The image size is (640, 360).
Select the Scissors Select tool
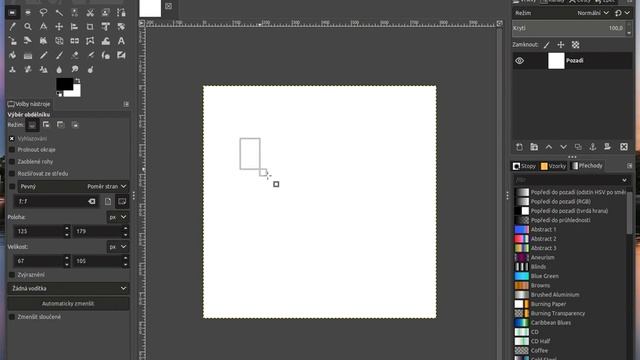[90, 13]
